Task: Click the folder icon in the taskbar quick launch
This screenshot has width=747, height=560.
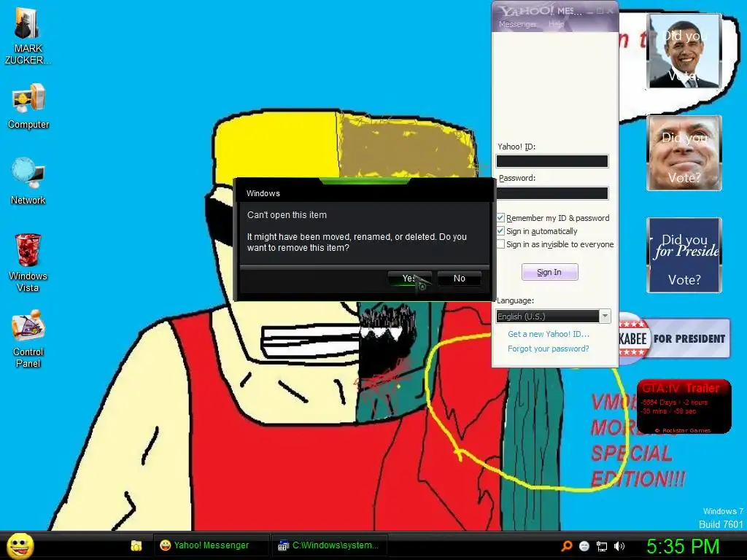Action: click(136, 545)
